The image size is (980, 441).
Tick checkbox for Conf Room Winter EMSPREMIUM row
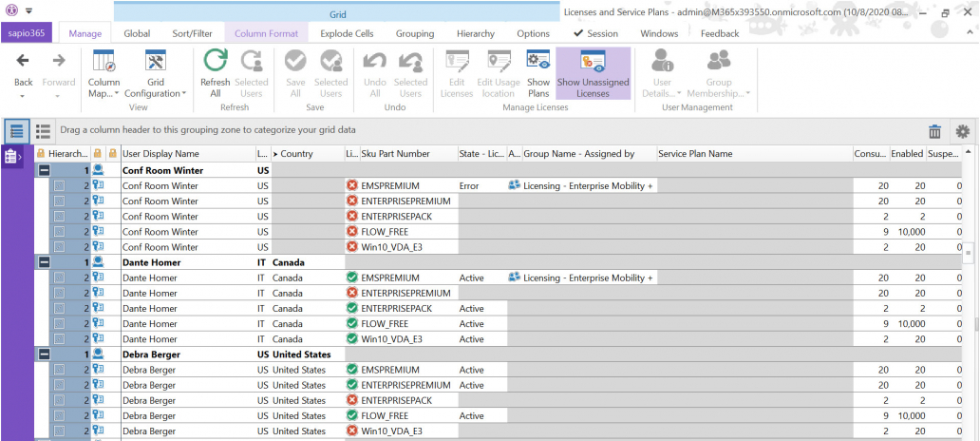point(60,186)
